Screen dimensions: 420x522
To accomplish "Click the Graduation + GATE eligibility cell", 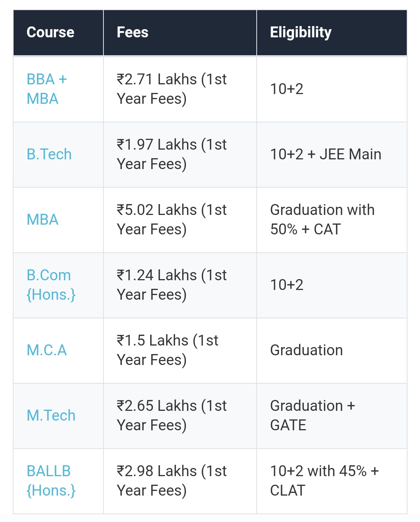I will pos(312,416).
